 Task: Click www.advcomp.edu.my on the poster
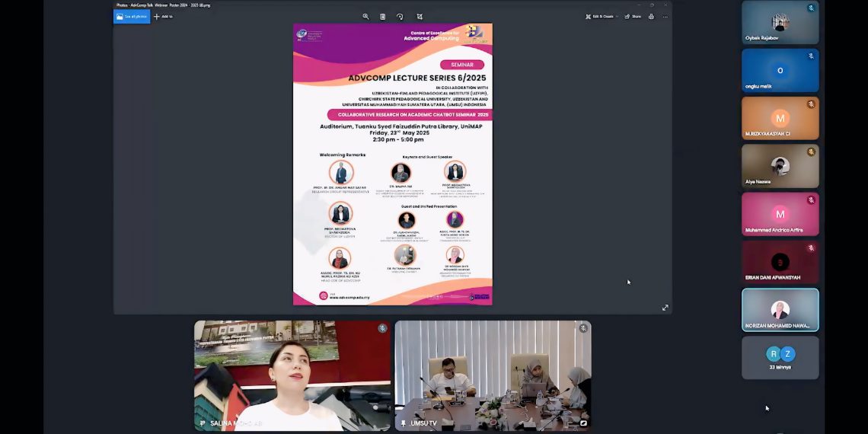click(x=349, y=297)
